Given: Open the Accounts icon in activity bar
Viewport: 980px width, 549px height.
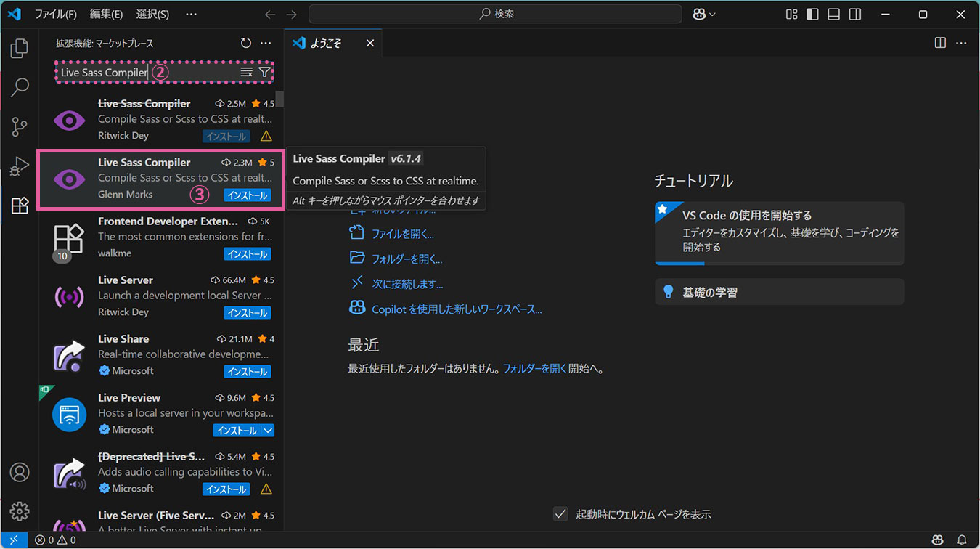Looking at the screenshot, I should pyautogui.click(x=20, y=472).
